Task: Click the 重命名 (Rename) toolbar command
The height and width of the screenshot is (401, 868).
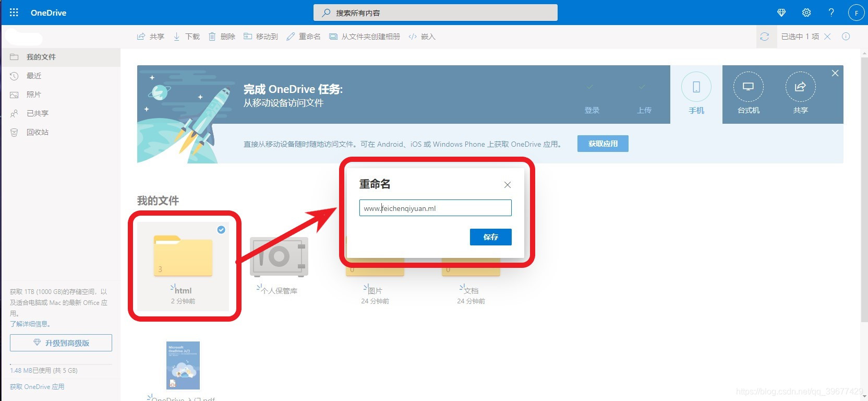Action: click(303, 37)
